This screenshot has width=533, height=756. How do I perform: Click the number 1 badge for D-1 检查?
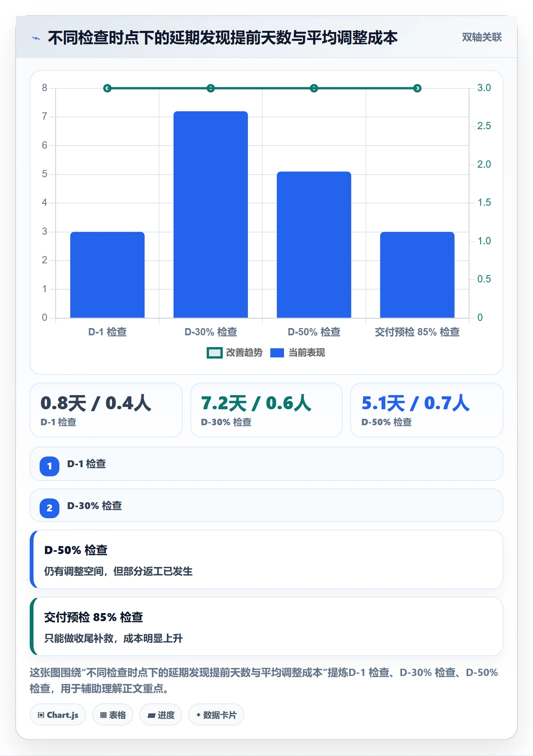[x=49, y=466]
